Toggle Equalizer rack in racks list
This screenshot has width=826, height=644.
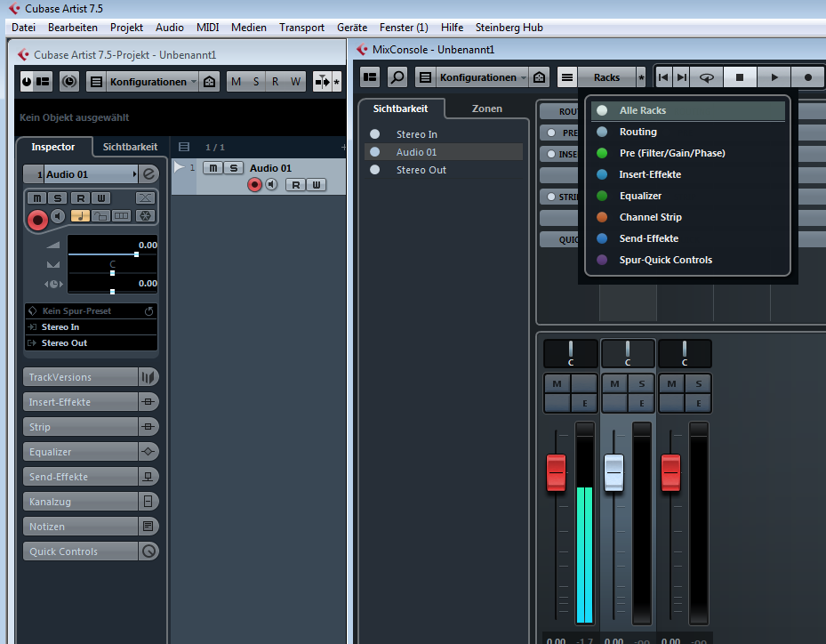click(x=688, y=196)
